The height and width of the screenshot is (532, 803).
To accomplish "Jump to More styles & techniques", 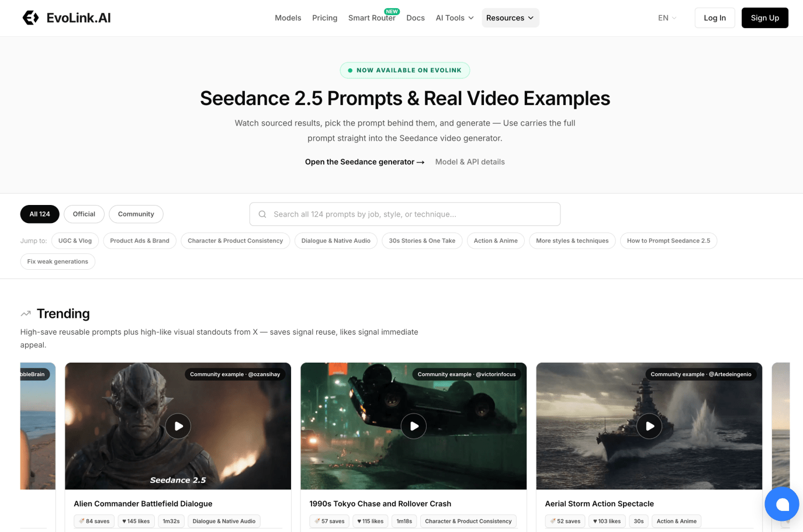I will pos(572,241).
